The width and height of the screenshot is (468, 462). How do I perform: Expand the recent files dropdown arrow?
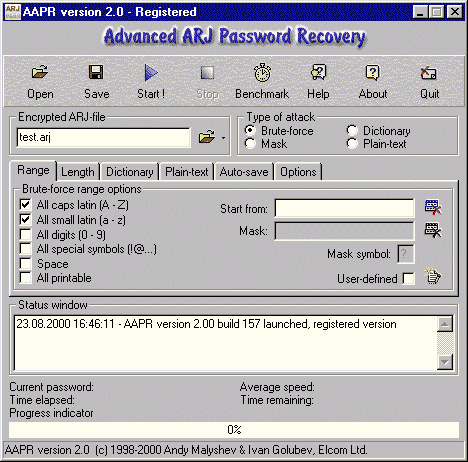223,137
